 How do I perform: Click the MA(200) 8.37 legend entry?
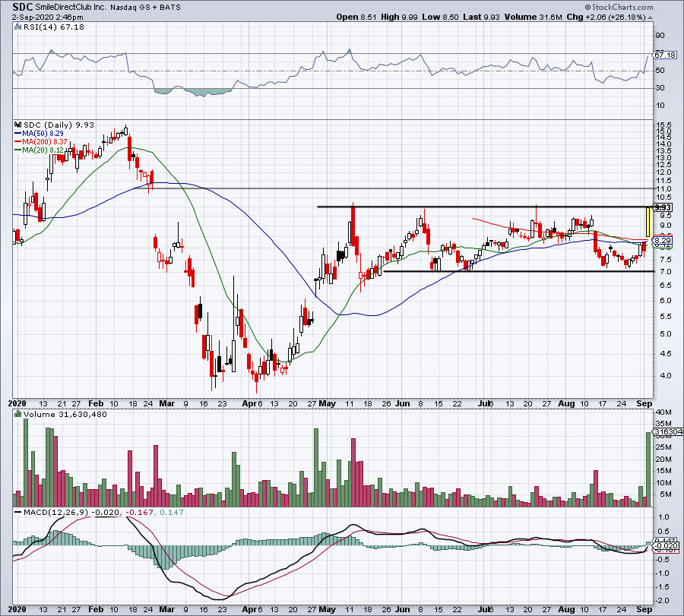pos(45,142)
